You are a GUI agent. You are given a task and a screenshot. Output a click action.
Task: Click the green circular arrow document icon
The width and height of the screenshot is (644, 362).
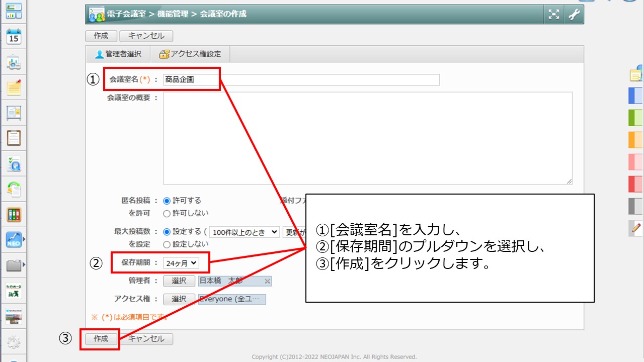pos(14,189)
